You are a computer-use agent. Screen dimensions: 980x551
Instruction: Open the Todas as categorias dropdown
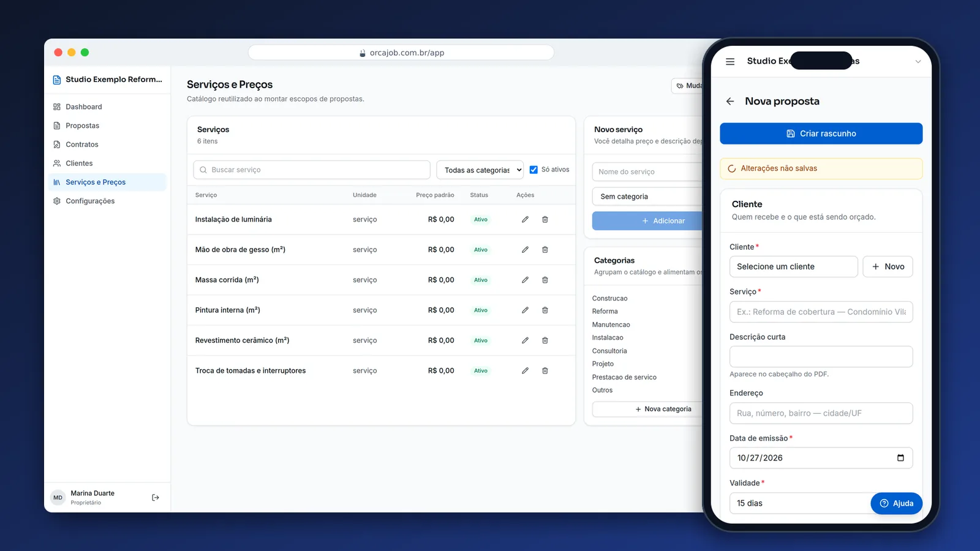tap(480, 170)
